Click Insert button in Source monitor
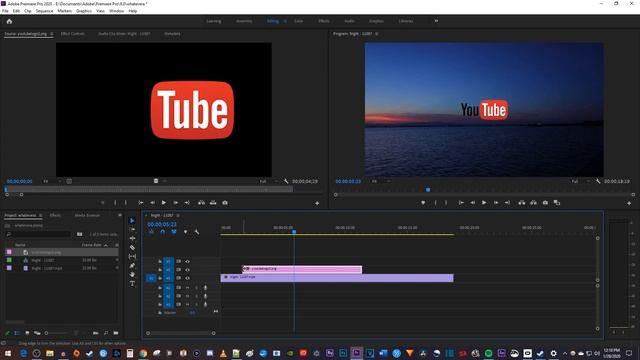Image resolution: width=640 pixels, height=360 pixels. coord(201,202)
